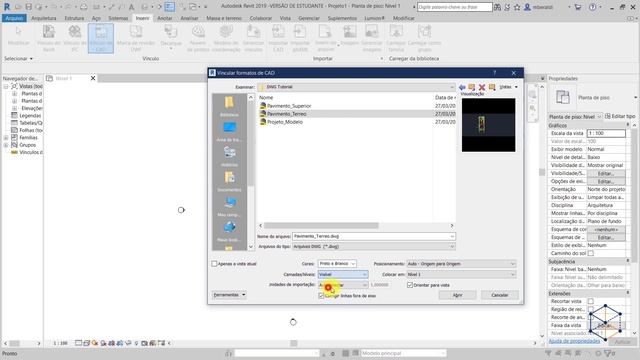Open the Selecionar panel dropdown

(x=18, y=59)
